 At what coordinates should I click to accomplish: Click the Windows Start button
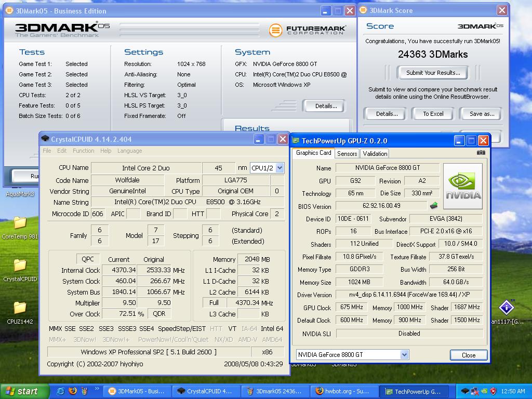pos(24,391)
